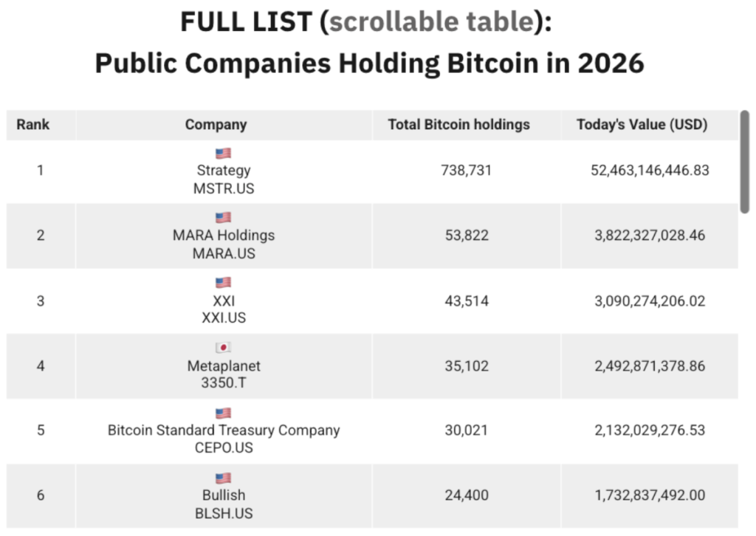756x536 pixels.
Task: Open the Strategy company name
Action: point(224,171)
